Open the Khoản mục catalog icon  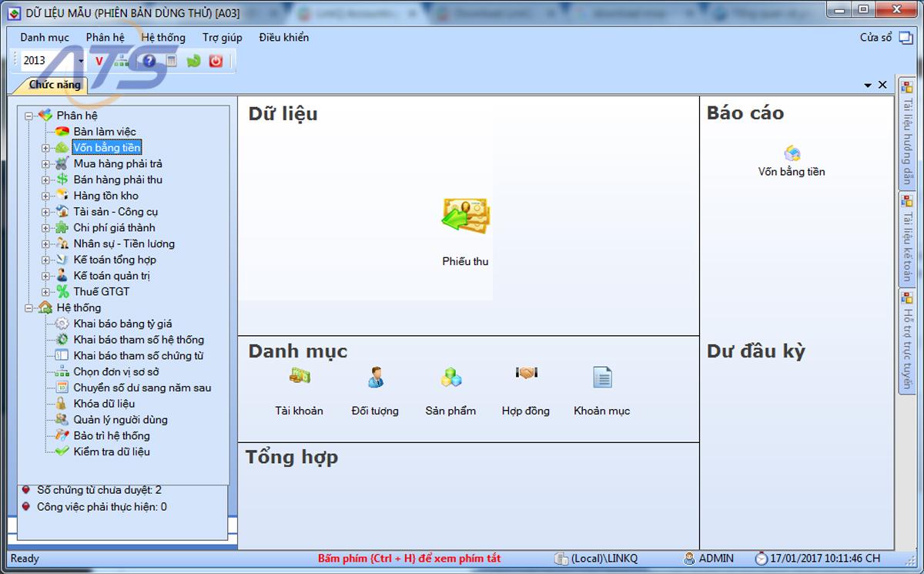[601, 376]
